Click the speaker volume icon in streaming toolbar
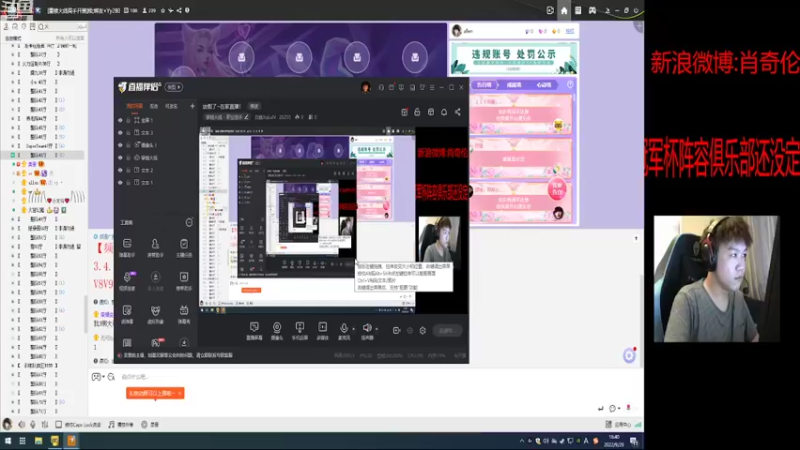800x450 pixels. click(x=367, y=328)
